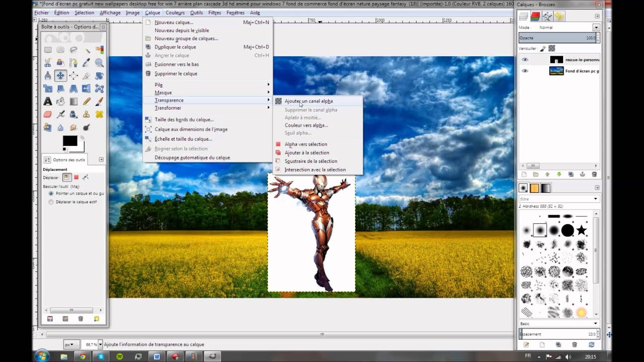Image resolution: width=644 pixels, height=362 pixels.
Task: Open the layers dock configuration menu arrow
Action: [597, 17]
